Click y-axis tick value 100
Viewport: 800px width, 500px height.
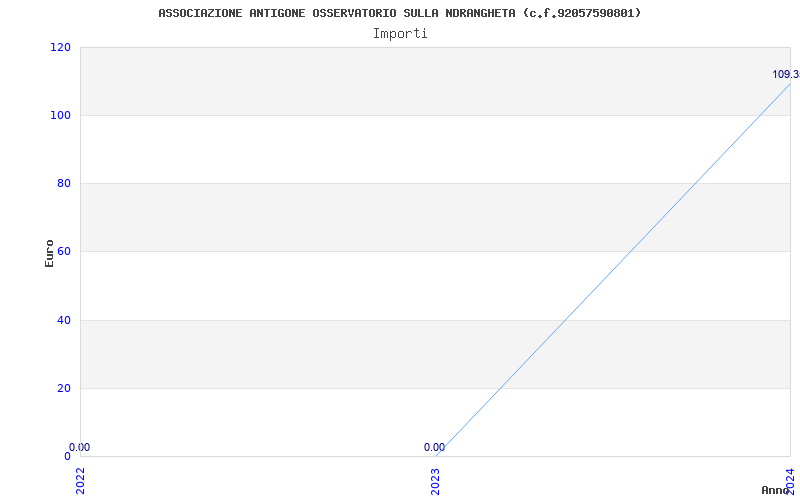60,115
